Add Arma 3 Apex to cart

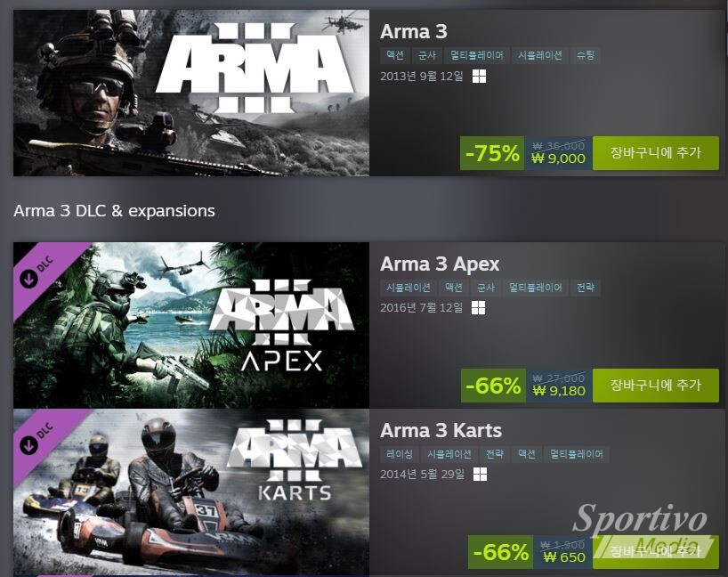656,386
